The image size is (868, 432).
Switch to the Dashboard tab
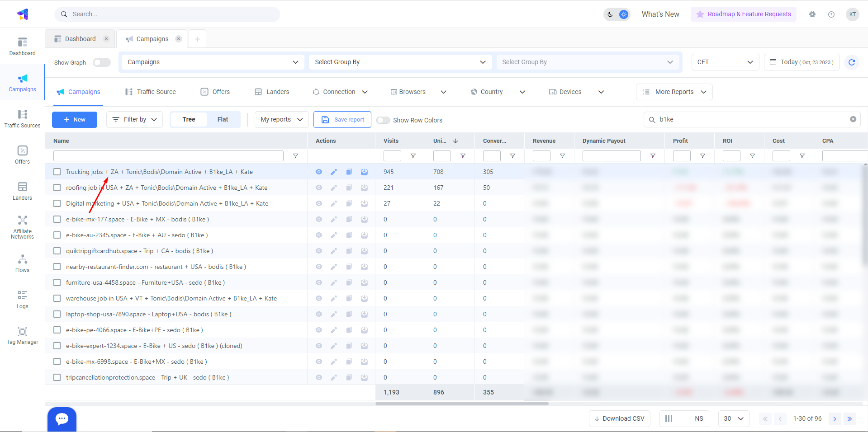(x=81, y=39)
